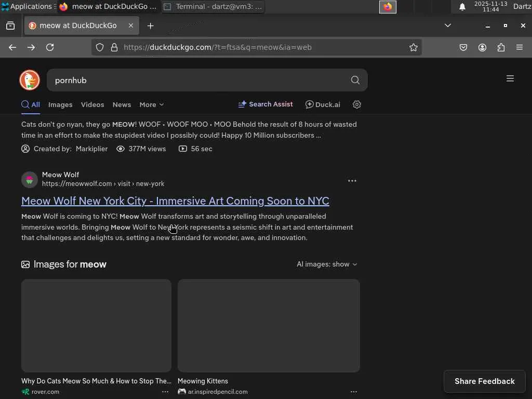This screenshot has width=532, height=399.
Task: Open the search settings gear icon
Action: [357, 104]
